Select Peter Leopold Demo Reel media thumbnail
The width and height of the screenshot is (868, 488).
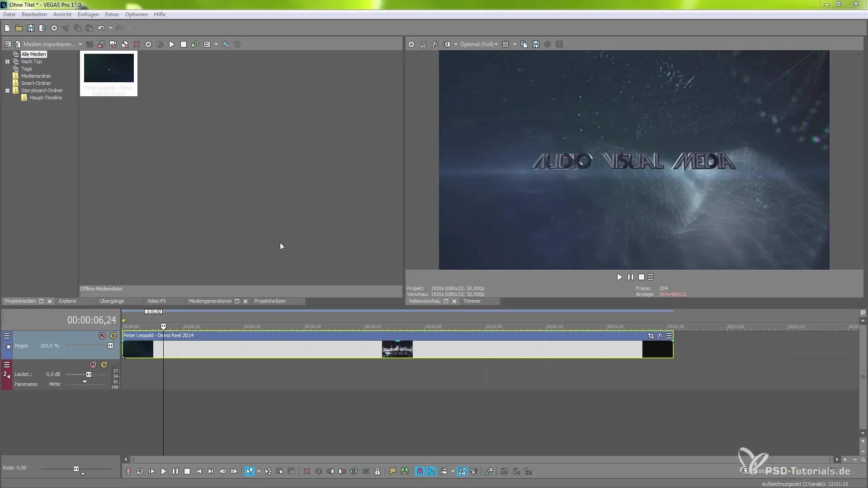click(108, 73)
